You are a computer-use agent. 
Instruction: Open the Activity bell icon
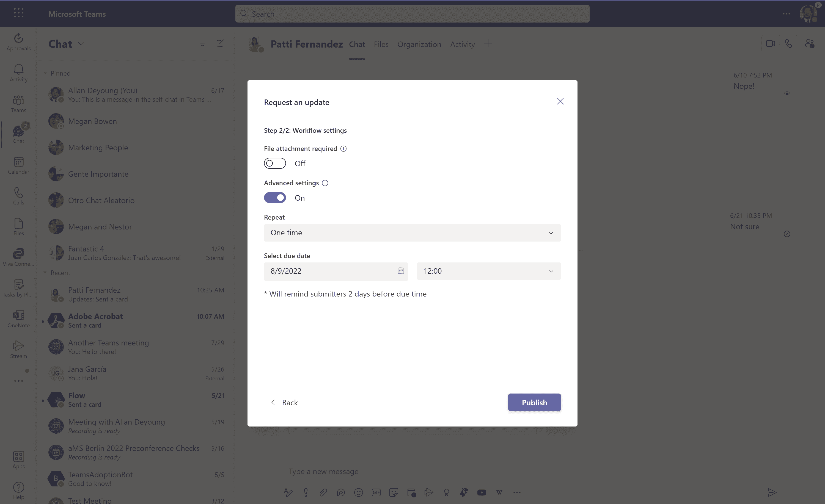pos(18,73)
